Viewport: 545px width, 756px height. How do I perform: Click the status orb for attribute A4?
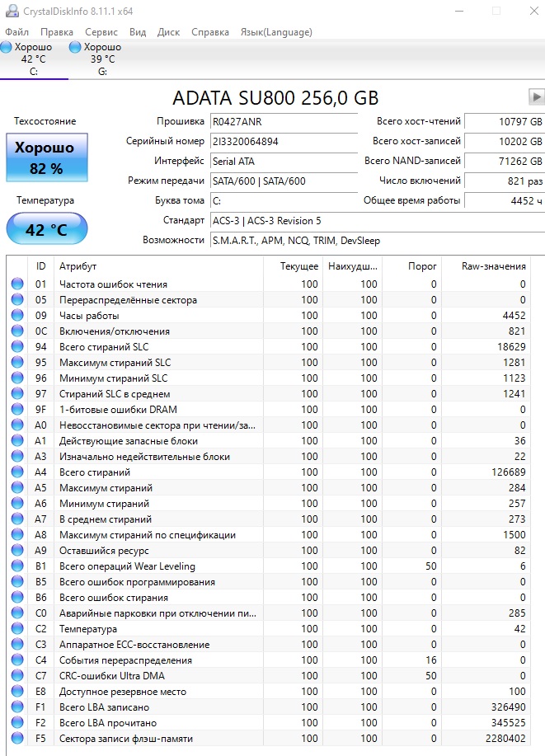tap(17, 472)
